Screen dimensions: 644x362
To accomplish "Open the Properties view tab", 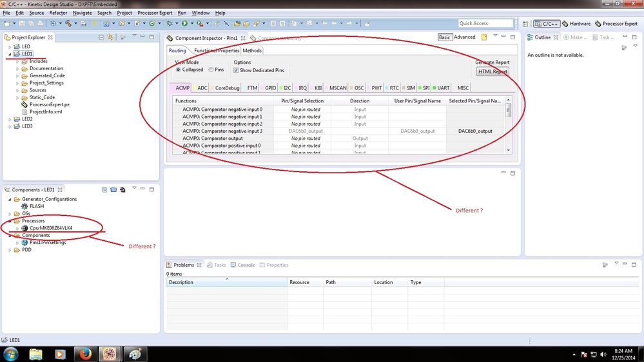I will 274,265.
